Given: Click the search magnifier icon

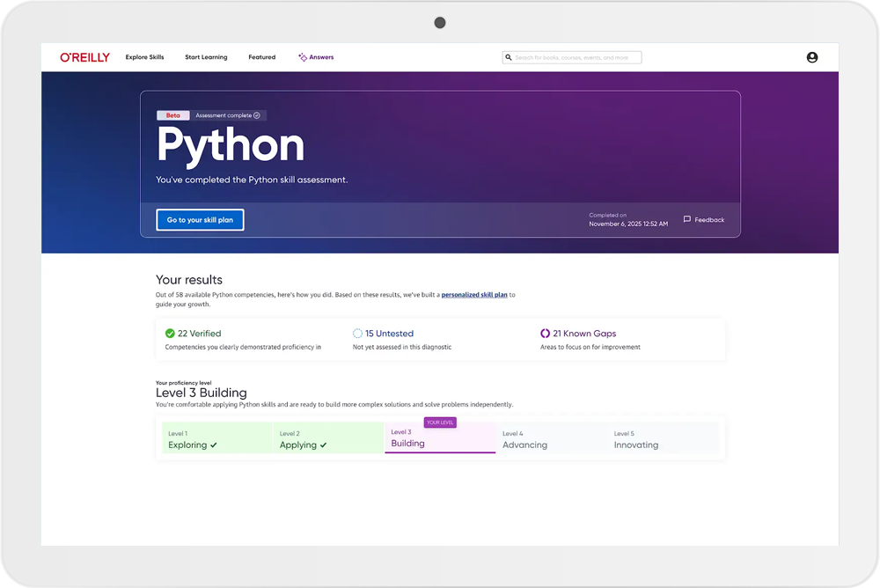Looking at the screenshot, I should [x=509, y=57].
